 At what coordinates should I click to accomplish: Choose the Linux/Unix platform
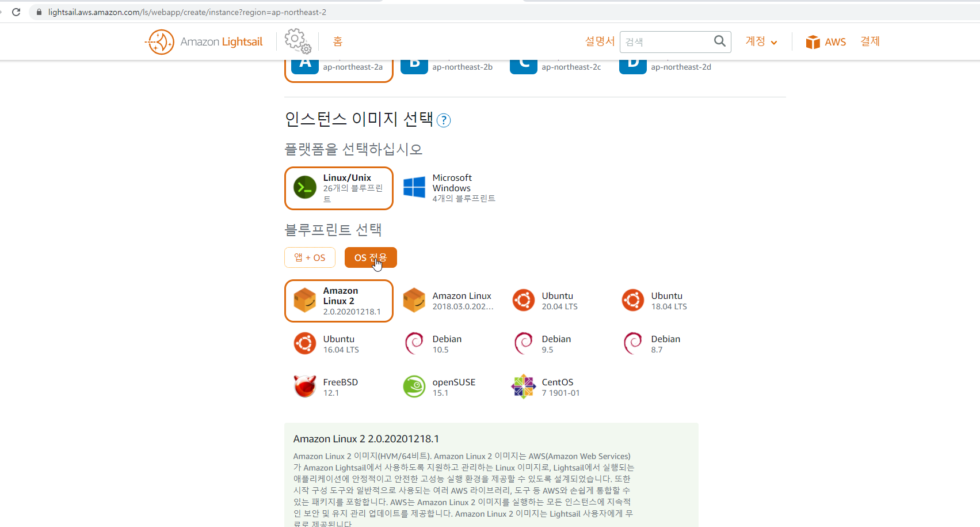click(338, 188)
